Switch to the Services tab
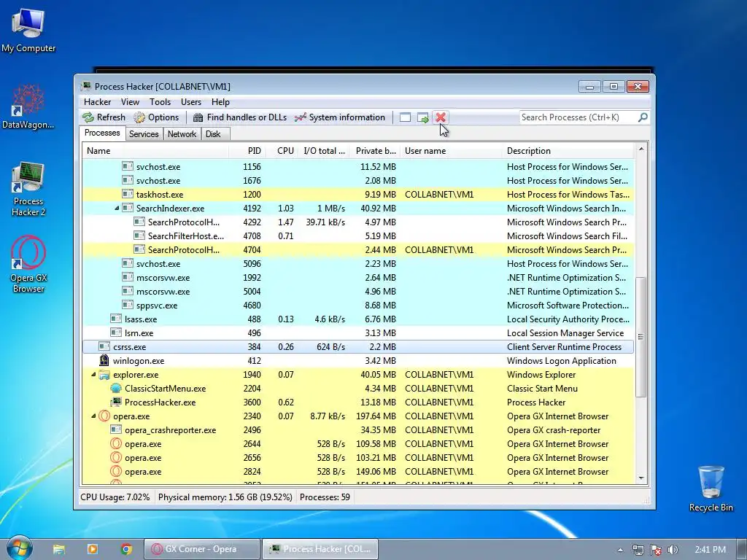 [144, 134]
